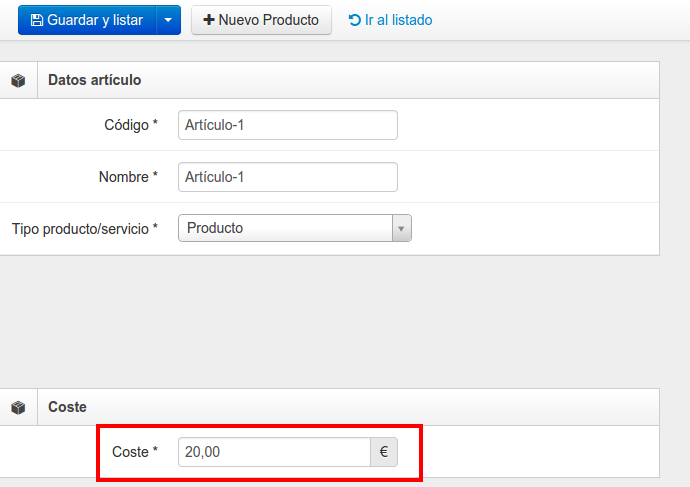Focus the Código input field

coord(288,125)
